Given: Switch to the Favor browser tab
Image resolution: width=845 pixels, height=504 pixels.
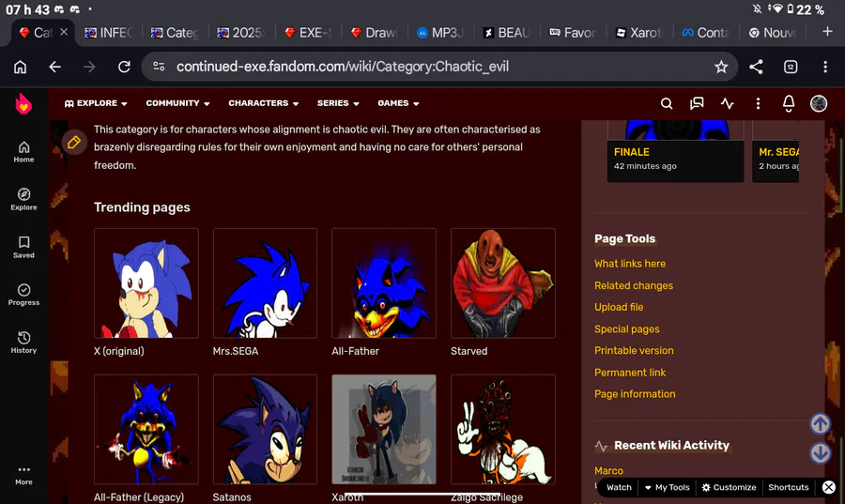Looking at the screenshot, I should 574,33.
